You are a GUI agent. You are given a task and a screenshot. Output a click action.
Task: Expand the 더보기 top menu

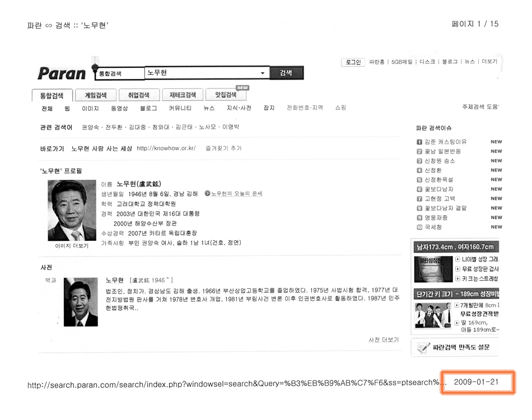click(489, 62)
